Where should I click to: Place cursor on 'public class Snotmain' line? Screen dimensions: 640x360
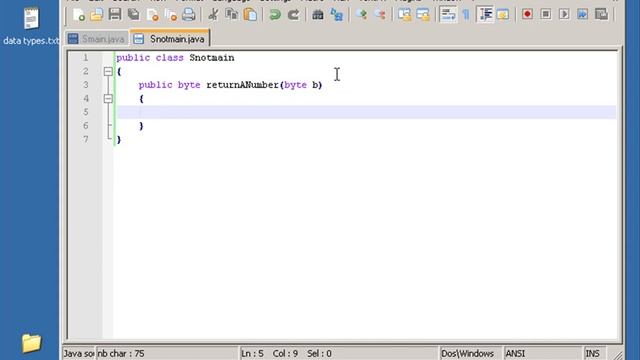point(175,58)
